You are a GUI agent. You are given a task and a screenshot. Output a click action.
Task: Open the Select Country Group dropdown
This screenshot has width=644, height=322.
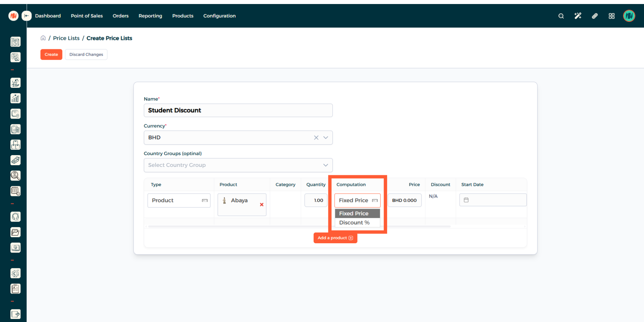coord(238,165)
